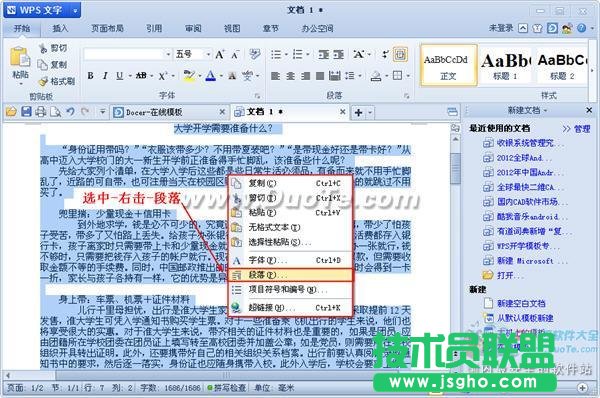Screen dimensions: 600x398
Task: Close the 文档 1 document tab
Action: click(x=342, y=112)
